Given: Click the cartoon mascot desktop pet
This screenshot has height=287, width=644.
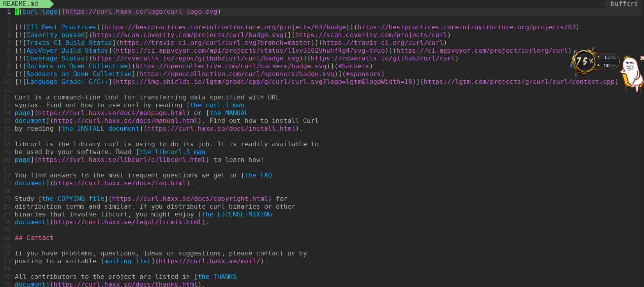Looking at the screenshot, I should pyautogui.click(x=632, y=73).
